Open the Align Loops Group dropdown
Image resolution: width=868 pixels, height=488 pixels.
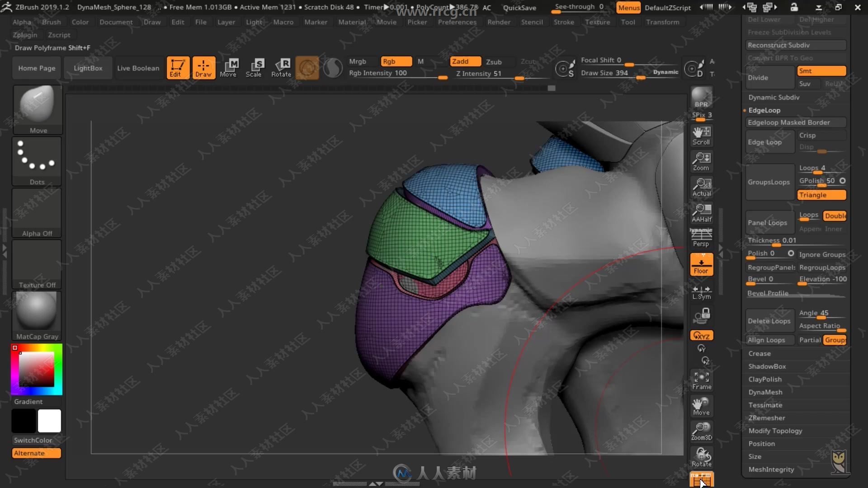(x=835, y=340)
